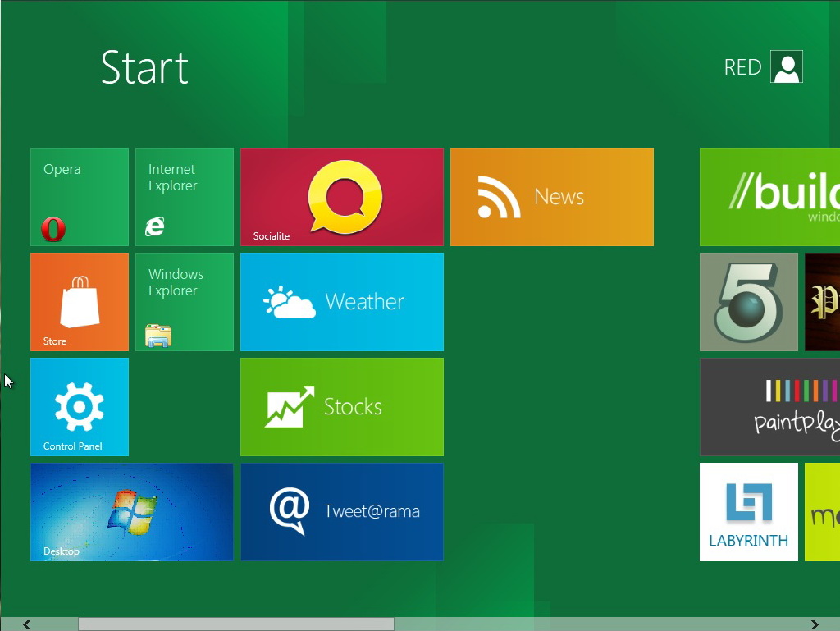The image size is (840, 631).
Task: Launch the Windows Explorer tile
Action: (x=185, y=302)
